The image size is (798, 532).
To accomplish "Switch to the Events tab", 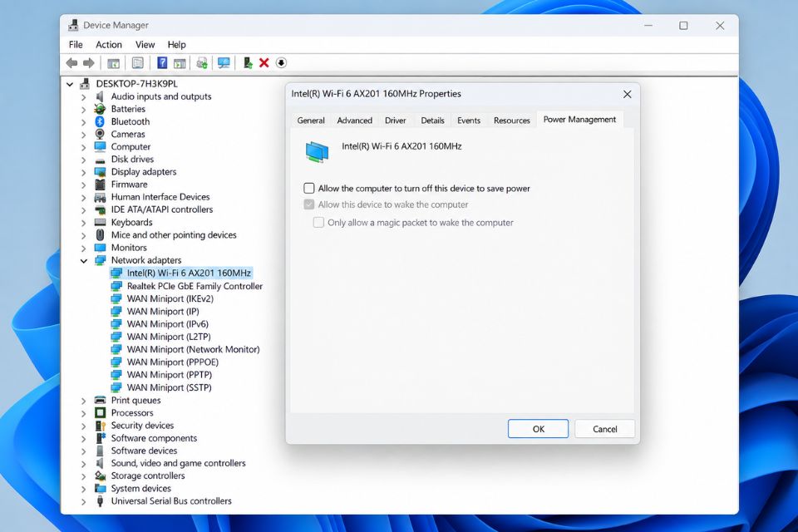I will (468, 121).
